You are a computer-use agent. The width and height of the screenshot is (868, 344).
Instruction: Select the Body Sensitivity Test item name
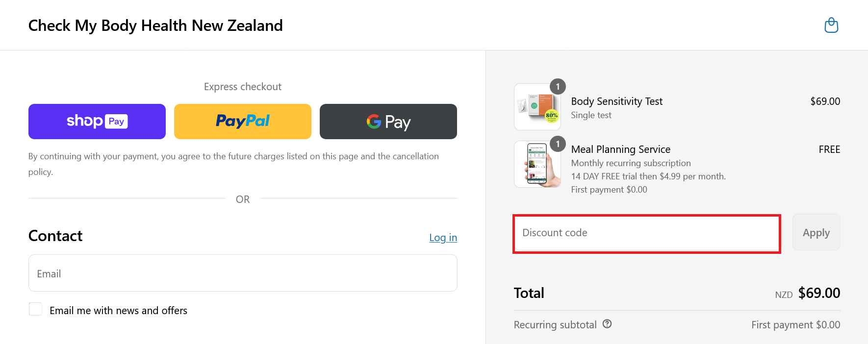click(616, 101)
